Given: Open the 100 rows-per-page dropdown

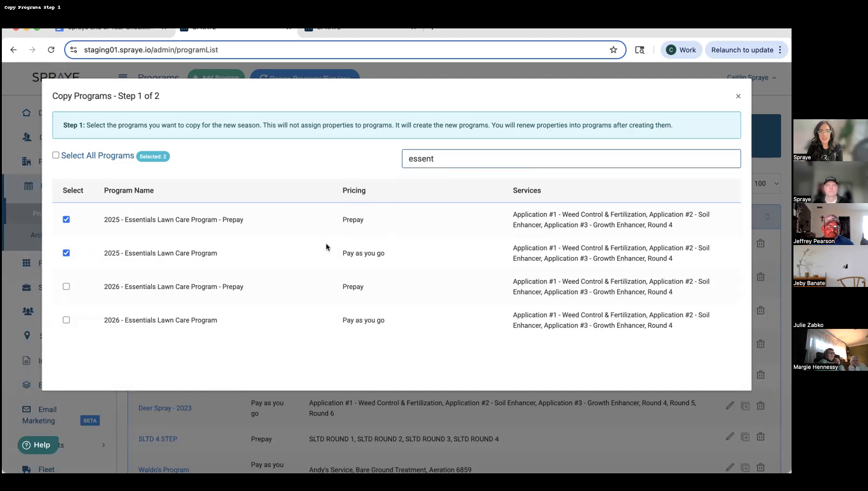Looking at the screenshot, I should [x=766, y=184].
